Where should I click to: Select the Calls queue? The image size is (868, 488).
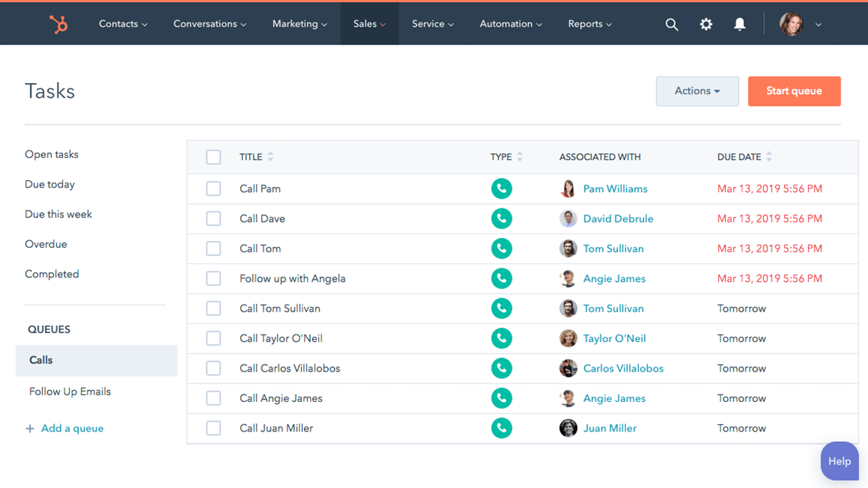coord(96,360)
